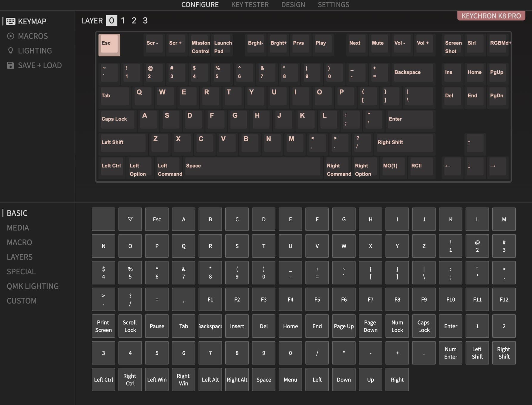Open the KEY TESTER tab
532x405 pixels.
[x=250, y=5]
